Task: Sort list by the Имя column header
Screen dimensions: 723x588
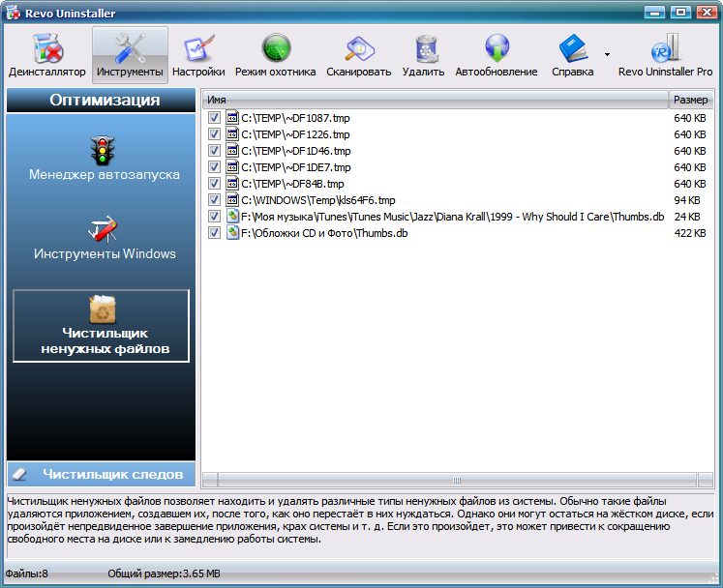Action: (x=436, y=100)
